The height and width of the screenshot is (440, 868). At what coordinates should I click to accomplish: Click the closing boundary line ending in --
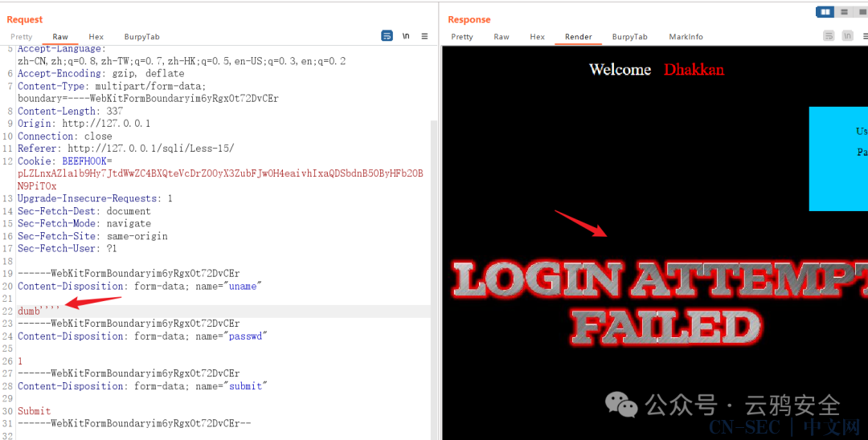134,423
